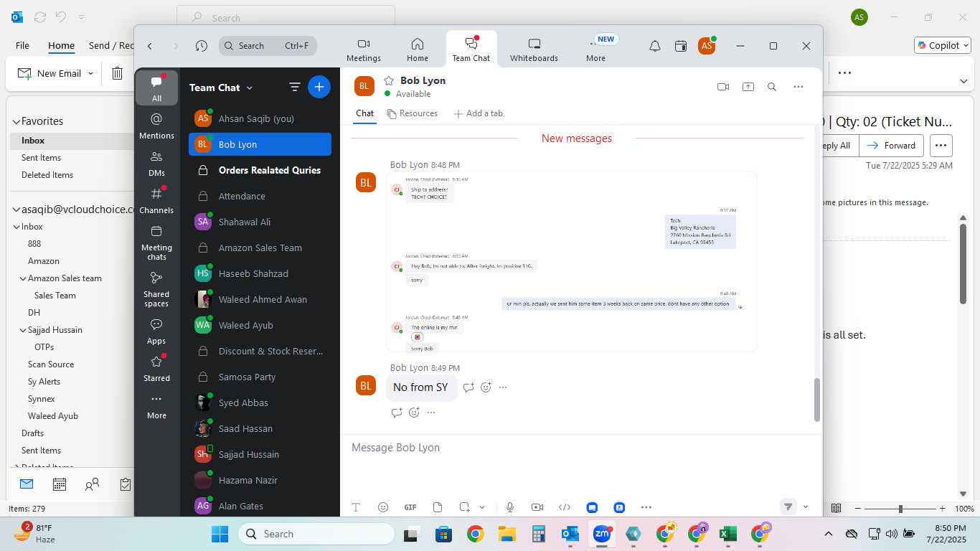Open the chat list filter icon
Image resolution: width=980 pixels, height=551 pixels.
click(x=294, y=87)
